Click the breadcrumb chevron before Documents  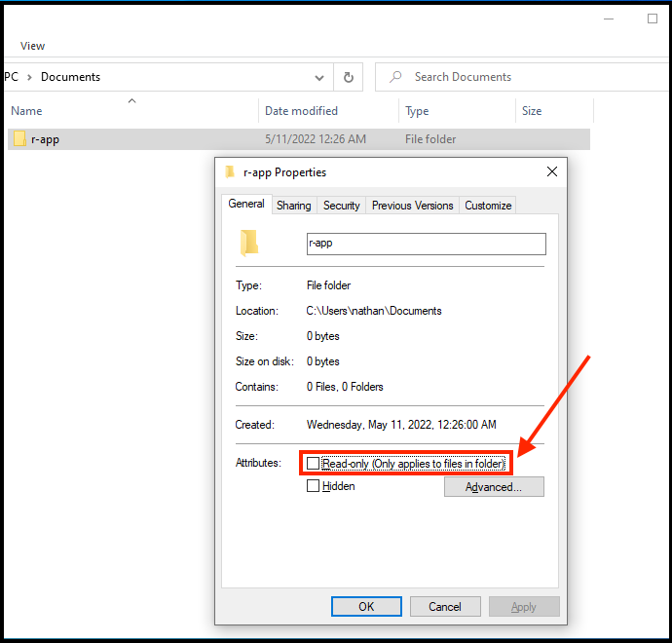point(29,77)
